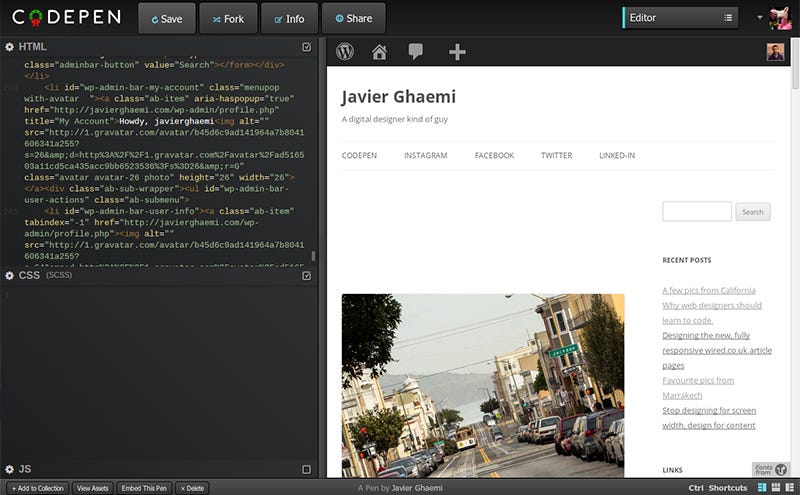Viewport: 800px width, 495px height.
Task: Toggle the JS panel checkbox
Action: [x=307, y=469]
